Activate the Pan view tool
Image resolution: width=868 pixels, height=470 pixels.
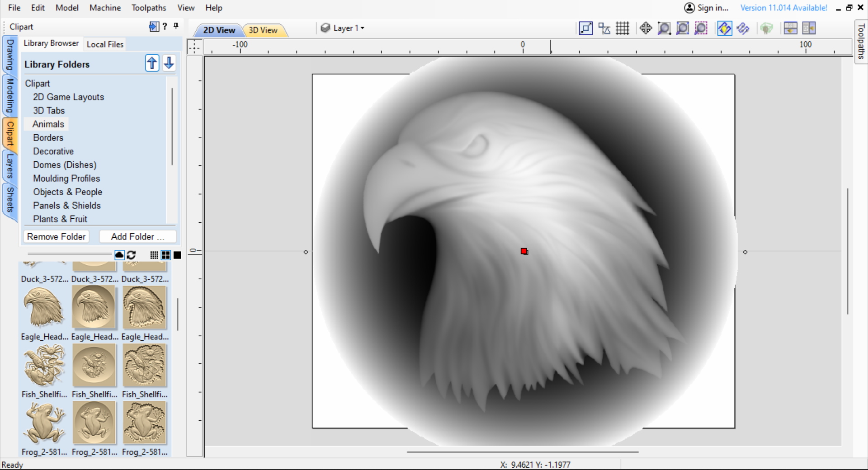646,28
